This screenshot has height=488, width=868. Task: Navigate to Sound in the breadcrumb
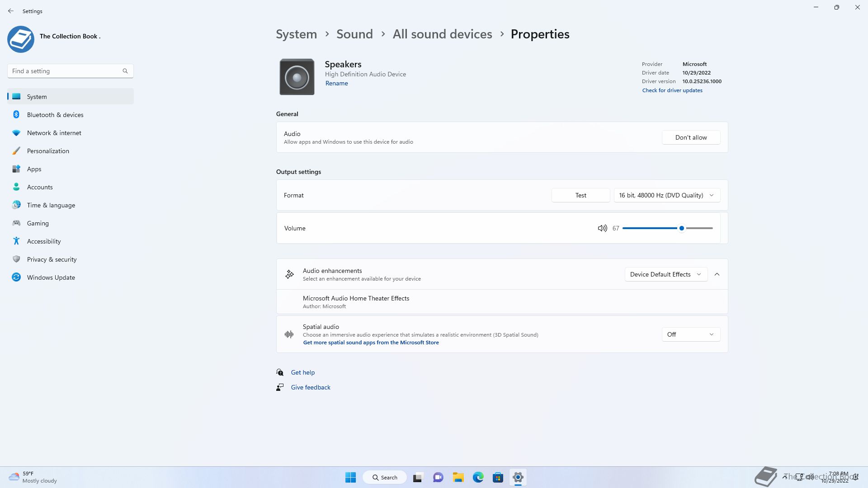click(x=354, y=34)
